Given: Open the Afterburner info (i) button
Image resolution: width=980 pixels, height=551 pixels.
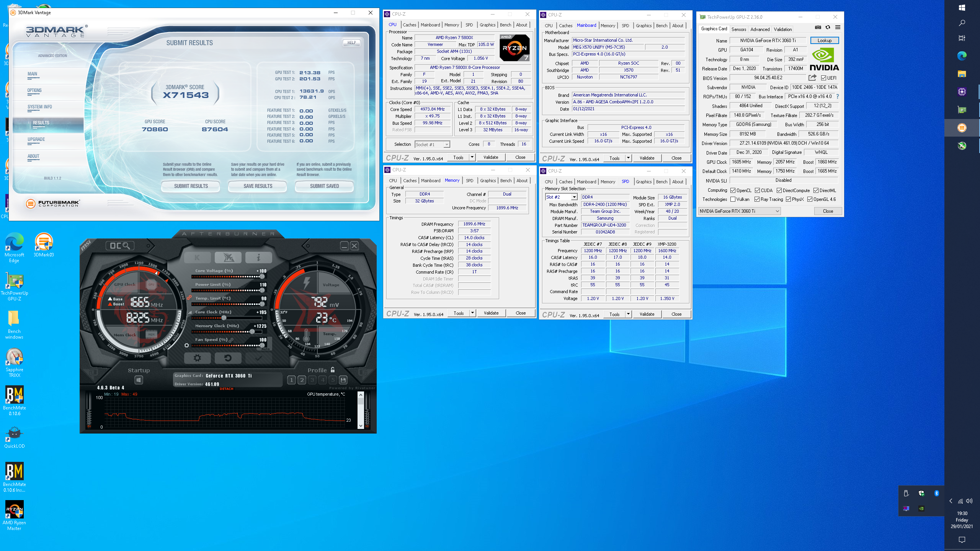Looking at the screenshot, I should [x=258, y=258].
